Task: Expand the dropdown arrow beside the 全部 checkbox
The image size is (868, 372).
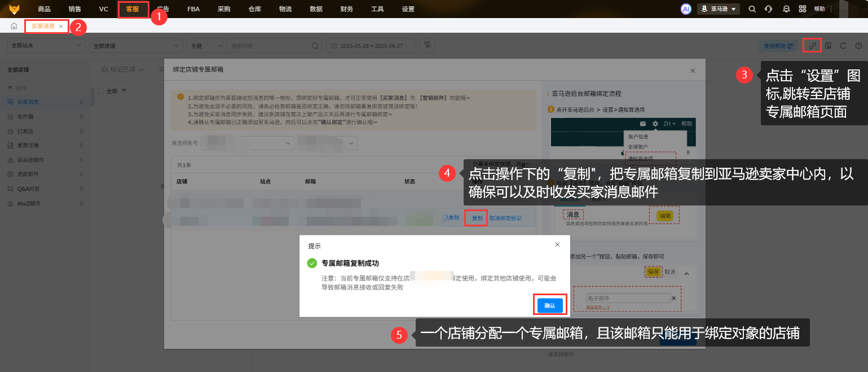Action: pos(124,90)
